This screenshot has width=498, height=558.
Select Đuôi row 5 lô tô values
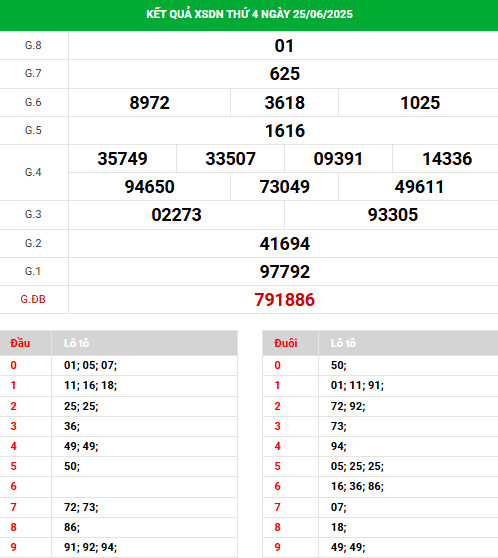tap(357, 466)
